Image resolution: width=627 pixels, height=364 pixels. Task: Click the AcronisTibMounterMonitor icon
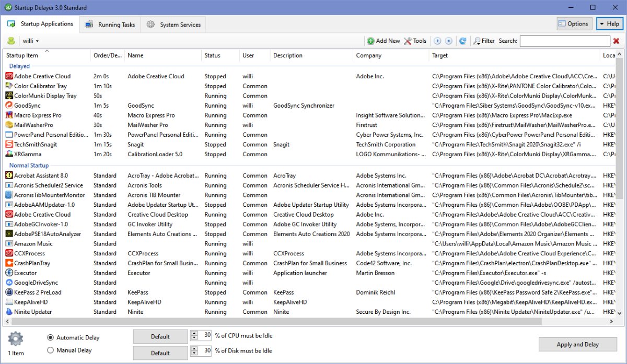pyautogui.click(x=9, y=195)
